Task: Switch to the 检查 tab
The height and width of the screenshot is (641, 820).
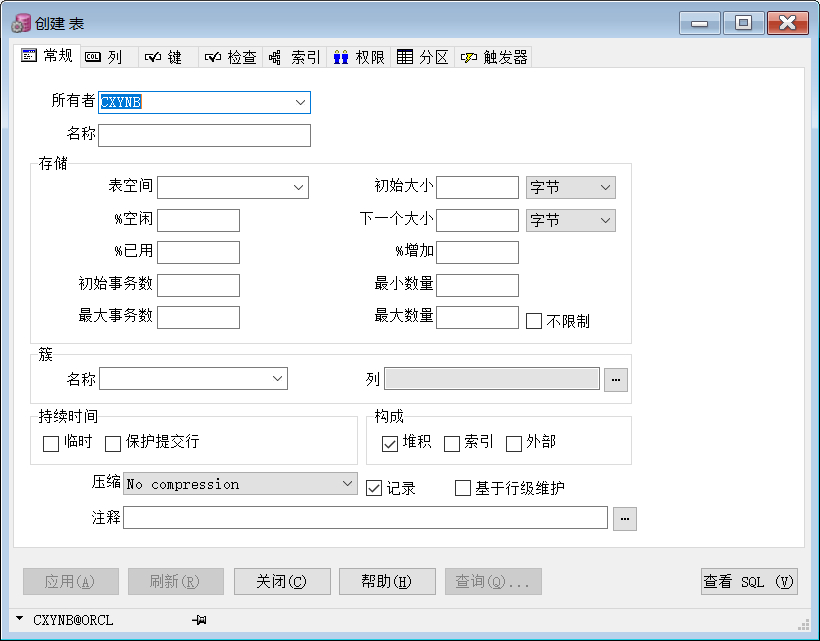Action: pos(230,57)
